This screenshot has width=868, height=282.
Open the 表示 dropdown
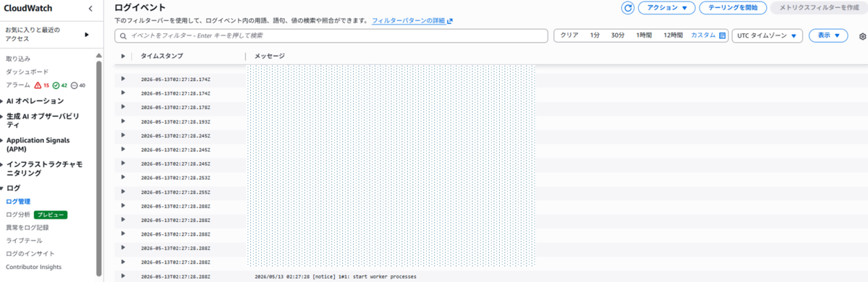pyautogui.click(x=827, y=35)
